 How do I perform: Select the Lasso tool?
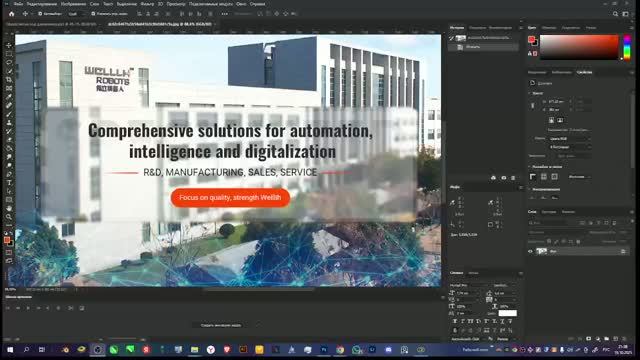coord(9,62)
